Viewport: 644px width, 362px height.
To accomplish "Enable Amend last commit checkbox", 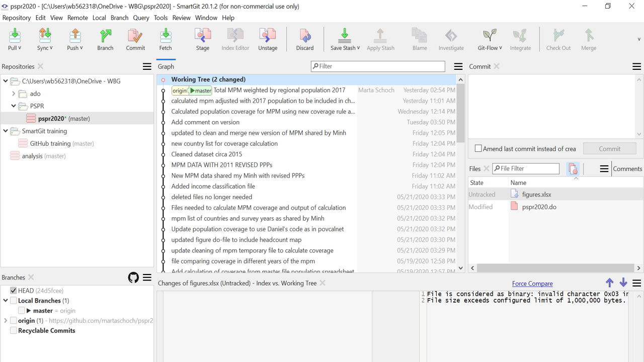I will tap(478, 148).
